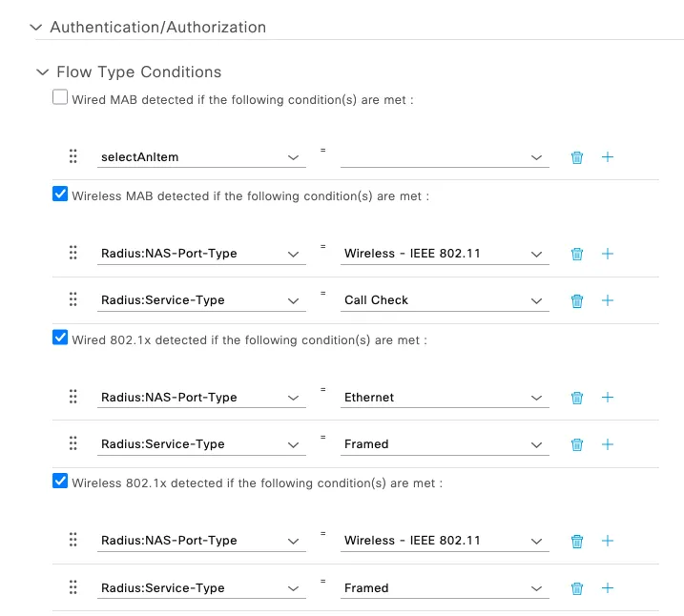
Task: Open Wireless MAB Radius:NAS-Port-Type attribute dropdown
Action: tap(201, 254)
